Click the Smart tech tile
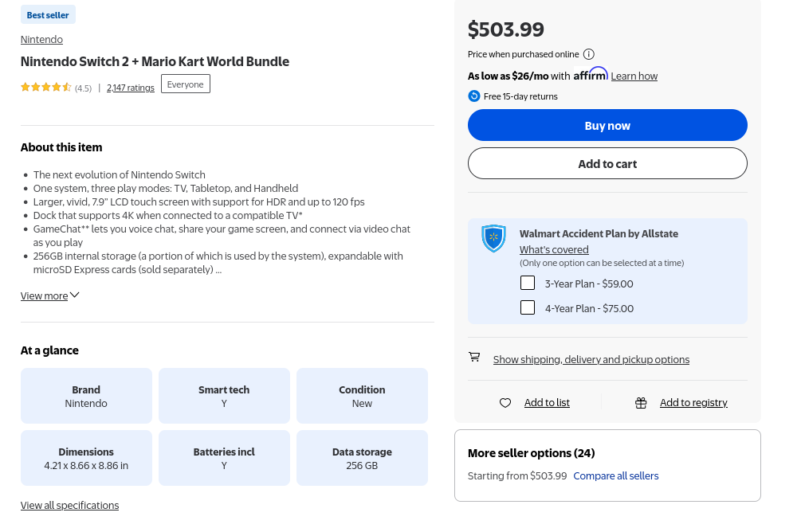Viewport: 801px width, 532px height. [x=224, y=396]
